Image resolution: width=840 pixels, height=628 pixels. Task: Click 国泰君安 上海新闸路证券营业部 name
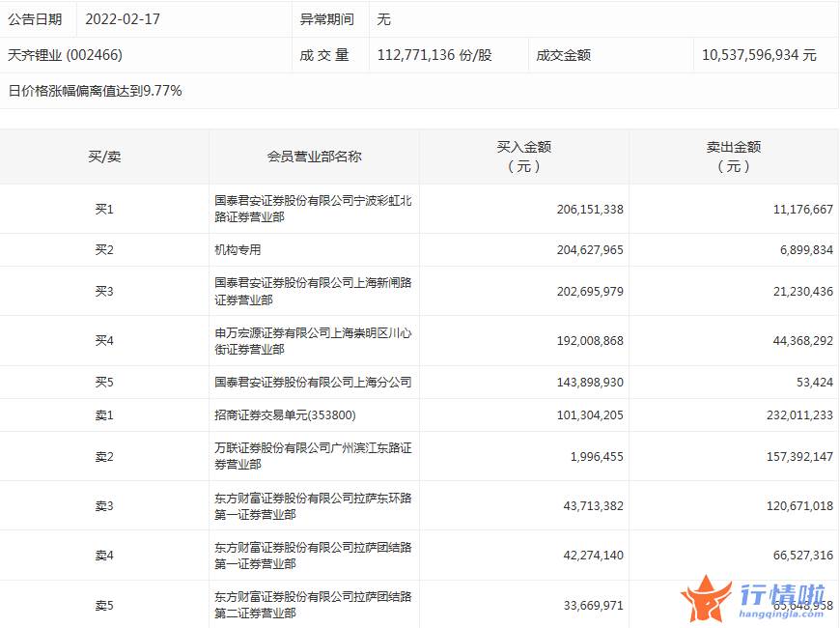(313, 291)
